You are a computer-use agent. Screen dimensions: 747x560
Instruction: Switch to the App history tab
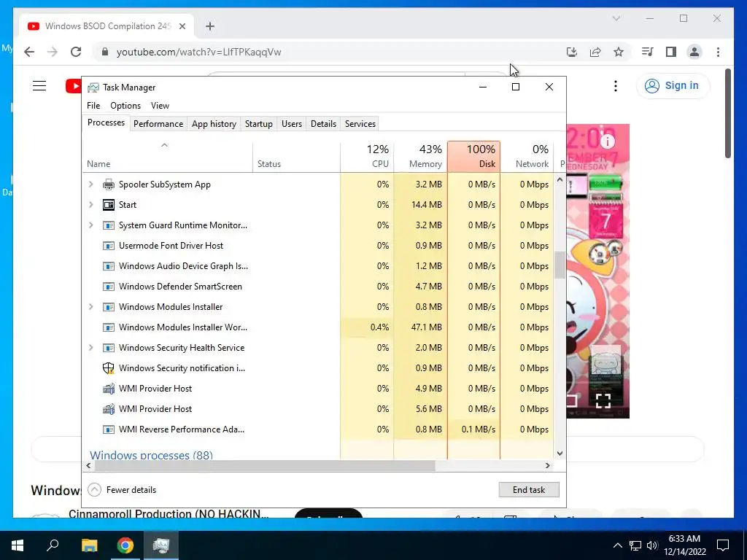214,124
